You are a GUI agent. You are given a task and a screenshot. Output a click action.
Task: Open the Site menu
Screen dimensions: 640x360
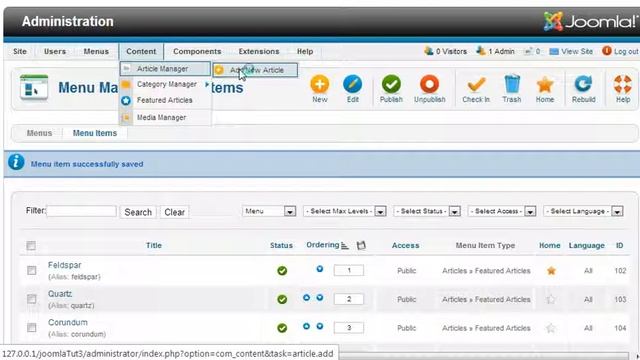20,51
